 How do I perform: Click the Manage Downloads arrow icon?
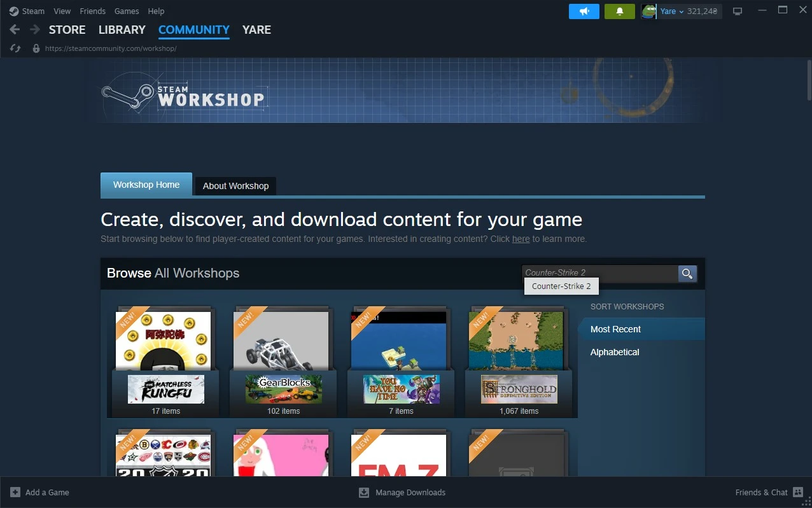pyautogui.click(x=364, y=492)
